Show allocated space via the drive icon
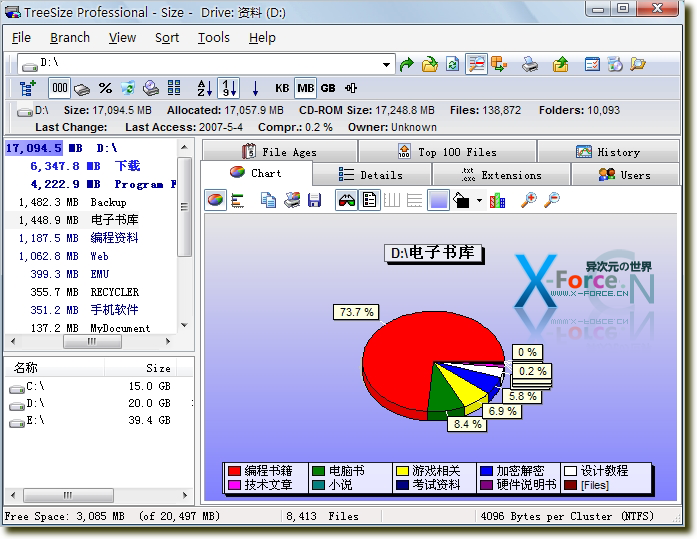The width and height of the screenshot is (697, 539). pos(82,89)
